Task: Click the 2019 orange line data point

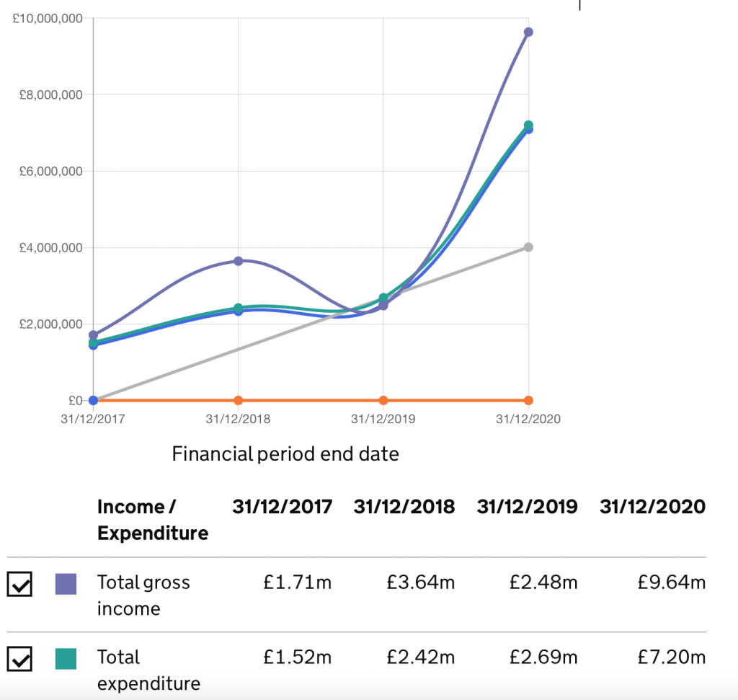Action: (x=383, y=400)
